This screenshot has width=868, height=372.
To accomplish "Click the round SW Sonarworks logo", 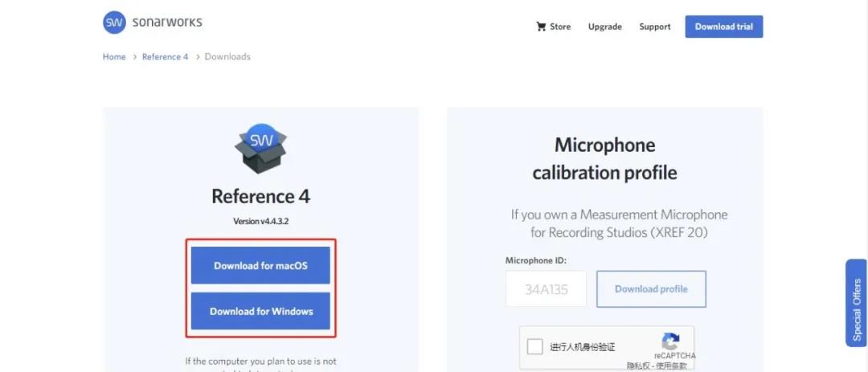I will click(x=114, y=22).
